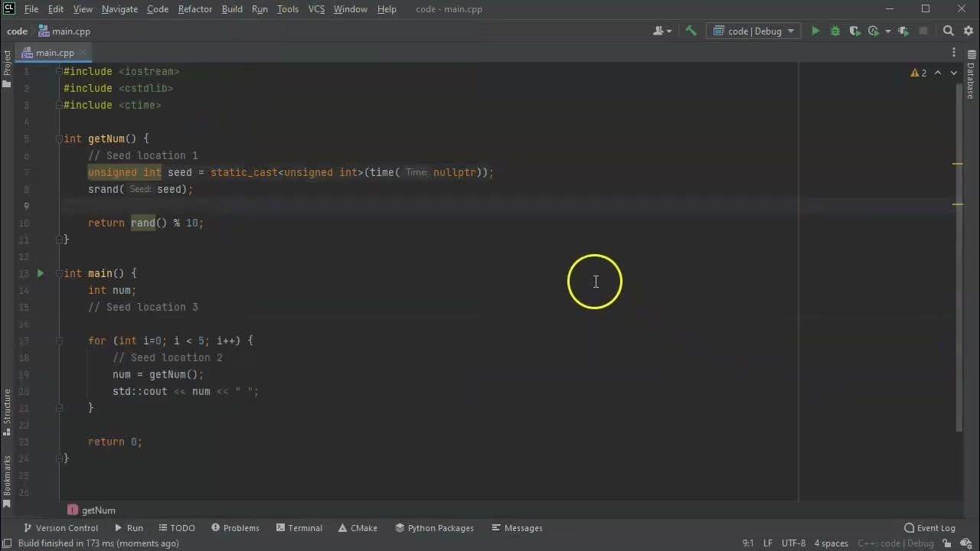Open the Run tool window
This screenshot has width=980, height=551.
click(129, 528)
